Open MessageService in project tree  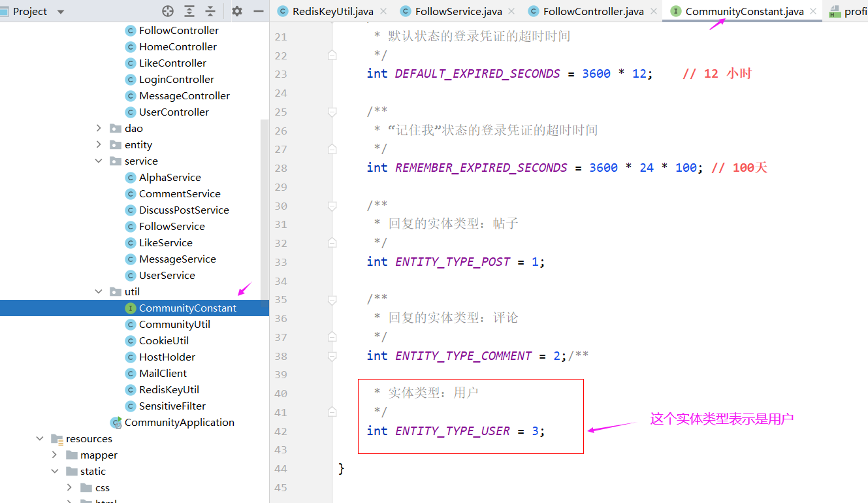point(178,259)
